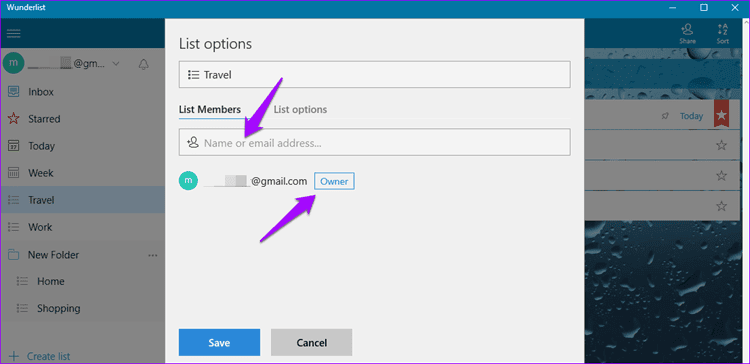Image resolution: width=750 pixels, height=364 pixels.
Task: Click the Cancel button
Action: pos(312,342)
